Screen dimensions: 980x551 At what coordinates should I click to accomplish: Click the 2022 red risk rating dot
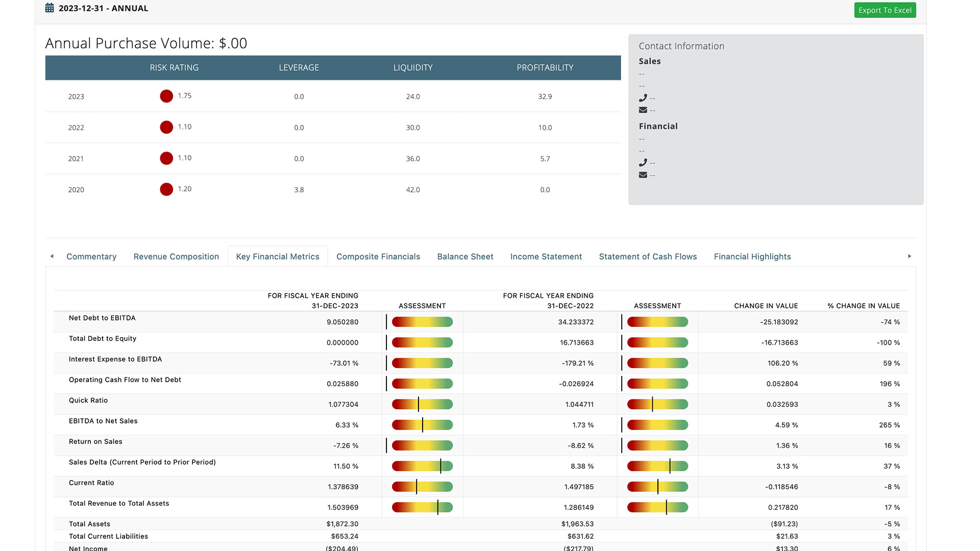(166, 127)
